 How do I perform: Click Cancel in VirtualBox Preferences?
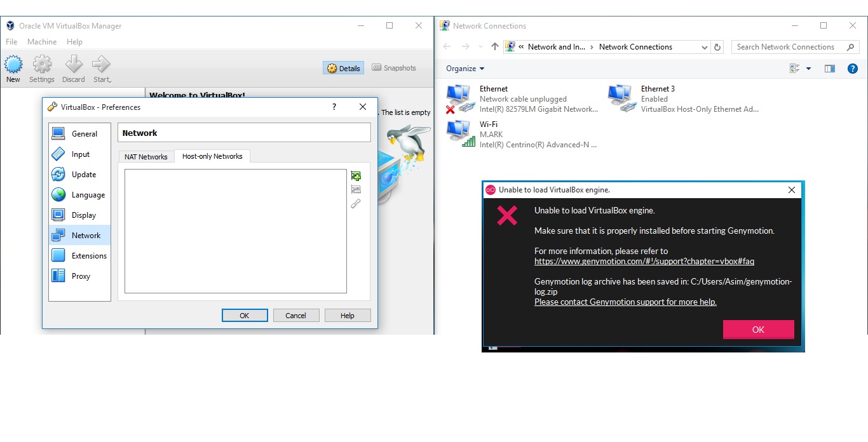[x=296, y=316]
